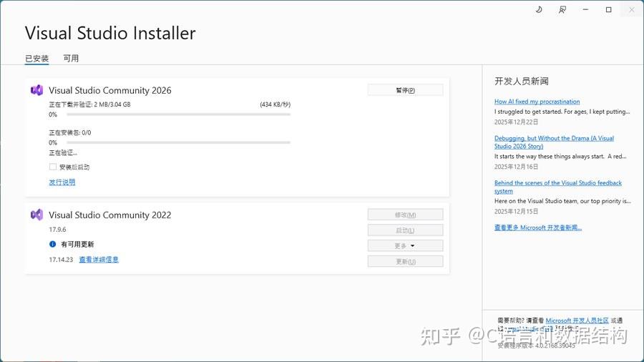The height and width of the screenshot is (362, 644).
Task: Open Behind the scenes feedback system article
Action: pyautogui.click(x=557, y=187)
